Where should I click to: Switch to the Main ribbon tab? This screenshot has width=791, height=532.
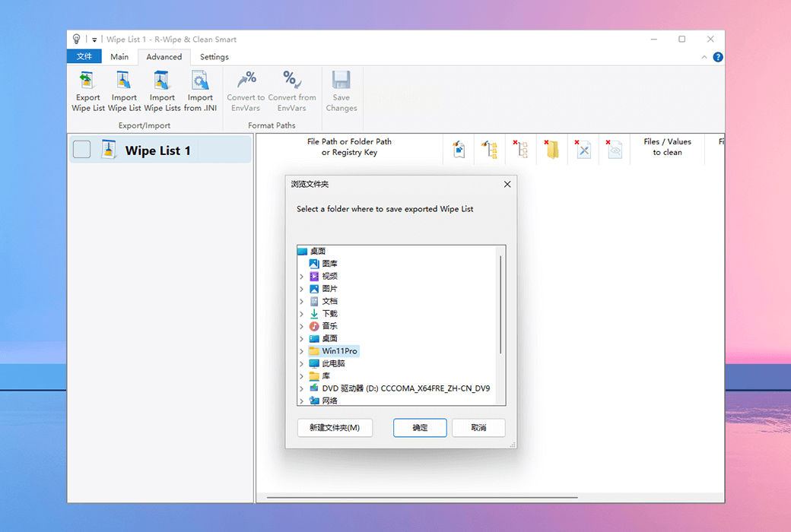point(119,57)
